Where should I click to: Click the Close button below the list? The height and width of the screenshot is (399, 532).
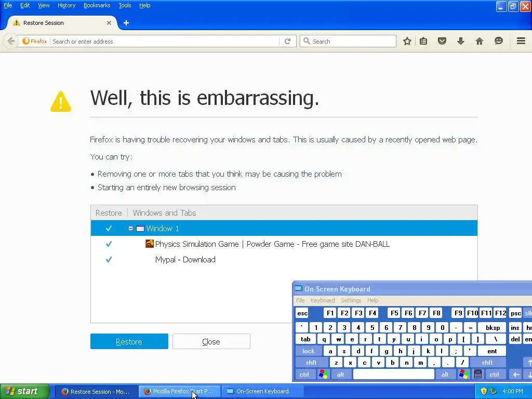(211, 341)
